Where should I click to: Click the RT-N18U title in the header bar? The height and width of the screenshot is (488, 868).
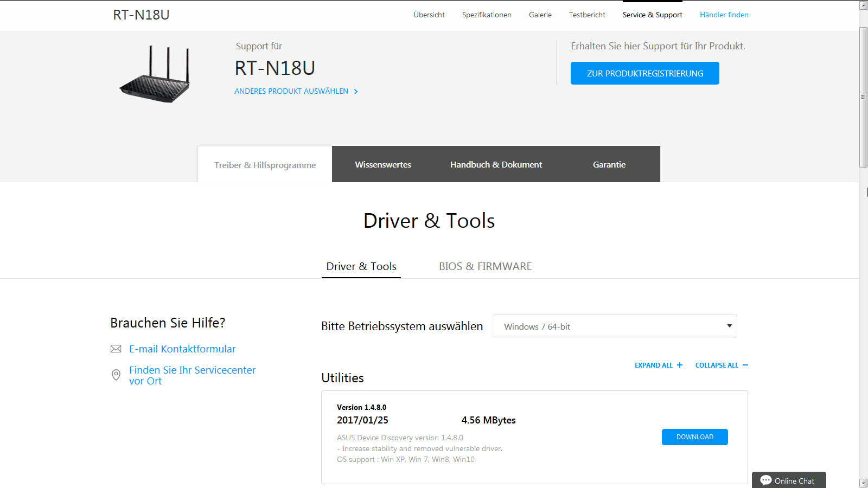(x=141, y=15)
